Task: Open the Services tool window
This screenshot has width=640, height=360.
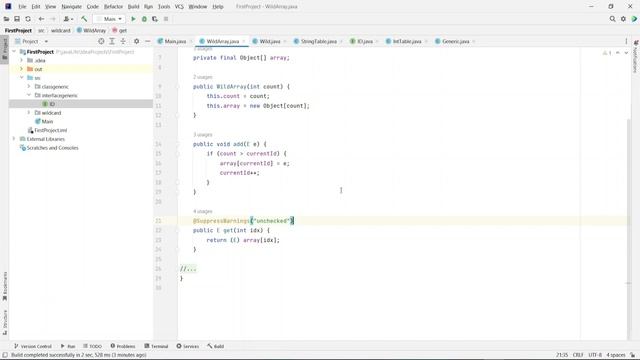Action: [187, 346]
